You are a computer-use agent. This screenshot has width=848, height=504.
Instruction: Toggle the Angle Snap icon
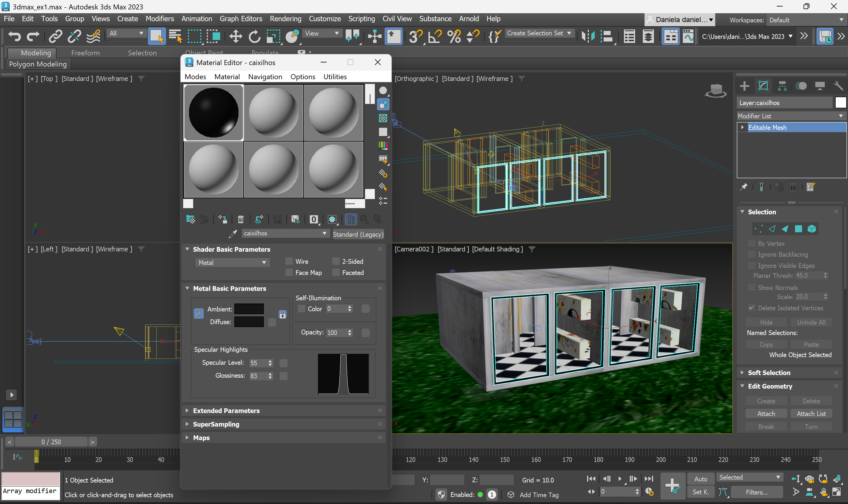pyautogui.click(x=434, y=36)
